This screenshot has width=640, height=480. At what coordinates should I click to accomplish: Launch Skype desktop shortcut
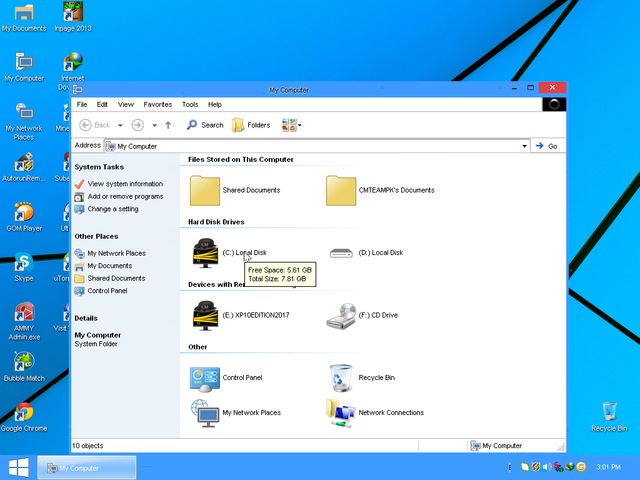[24, 267]
